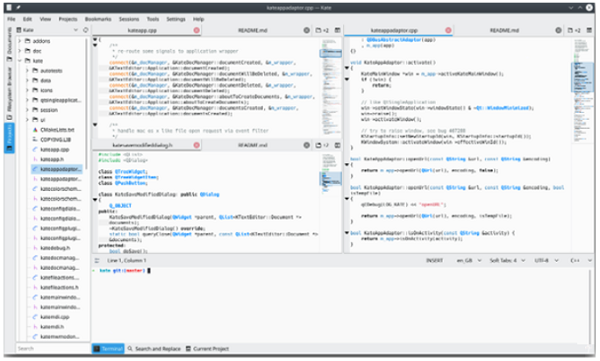Close README.md tab in bottom-left view
Image resolution: width=600 pixels, height=361 pixels.
coord(307,145)
